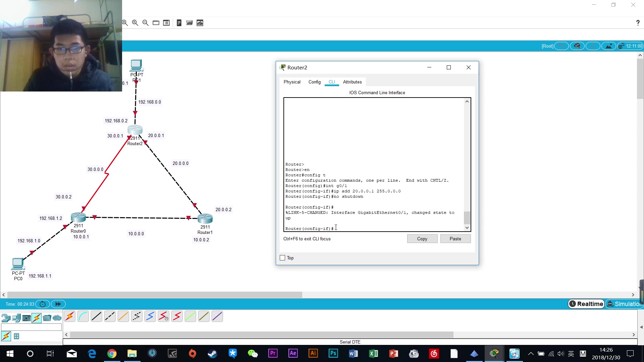Open Attributes tab in Router2

coord(353,82)
